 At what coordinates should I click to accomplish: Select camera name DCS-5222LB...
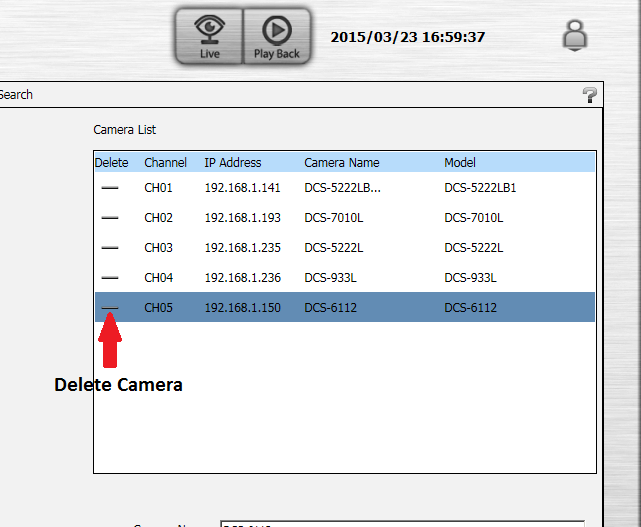coord(342,188)
